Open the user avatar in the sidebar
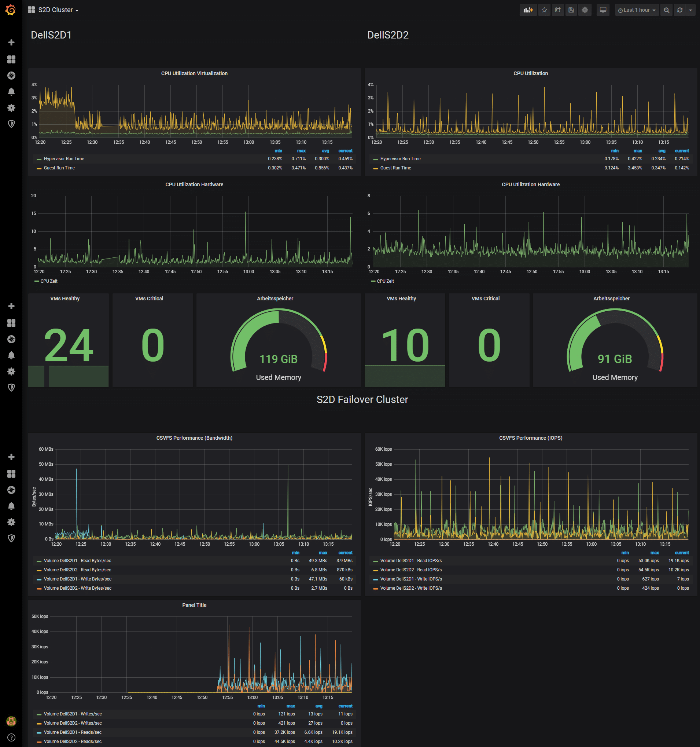The height and width of the screenshot is (747, 700). (11, 721)
